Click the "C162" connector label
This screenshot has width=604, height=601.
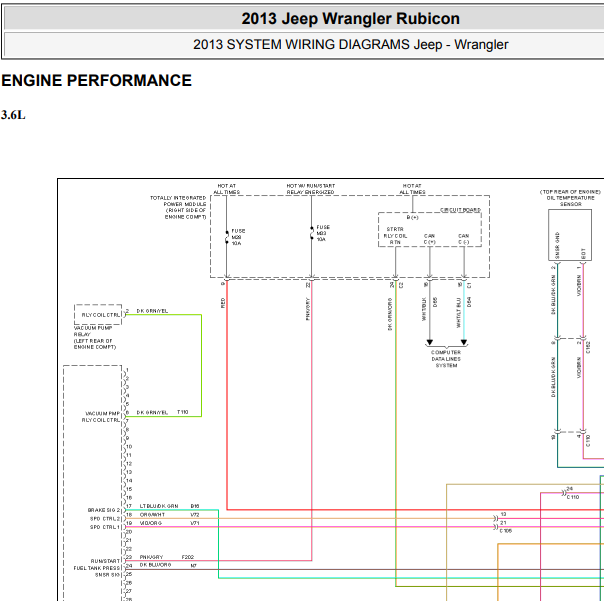(x=588, y=347)
